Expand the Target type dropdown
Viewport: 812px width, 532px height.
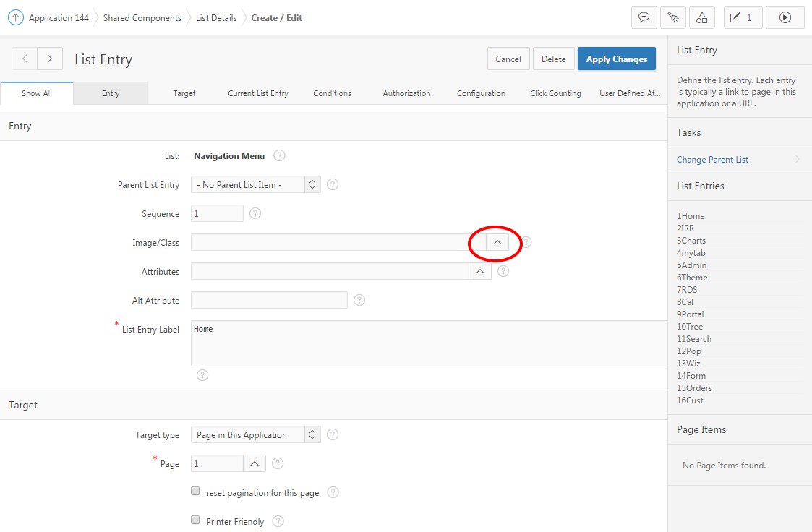[255, 434]
